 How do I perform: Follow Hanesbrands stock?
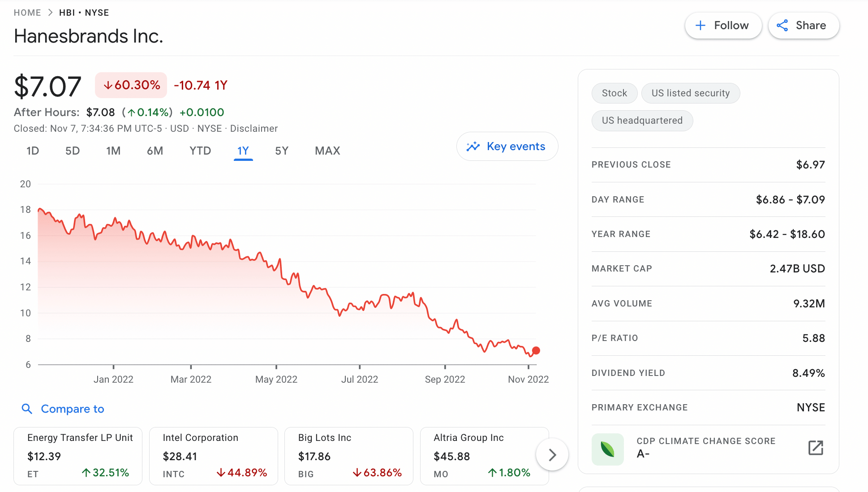(x=723, y=26)
